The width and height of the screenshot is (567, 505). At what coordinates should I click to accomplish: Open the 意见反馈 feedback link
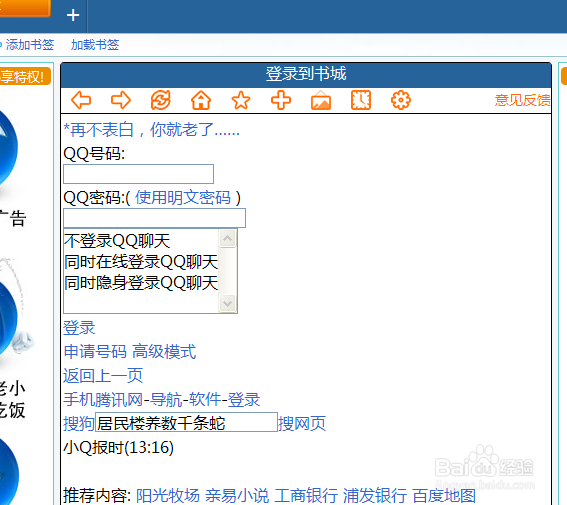point(523,100)
